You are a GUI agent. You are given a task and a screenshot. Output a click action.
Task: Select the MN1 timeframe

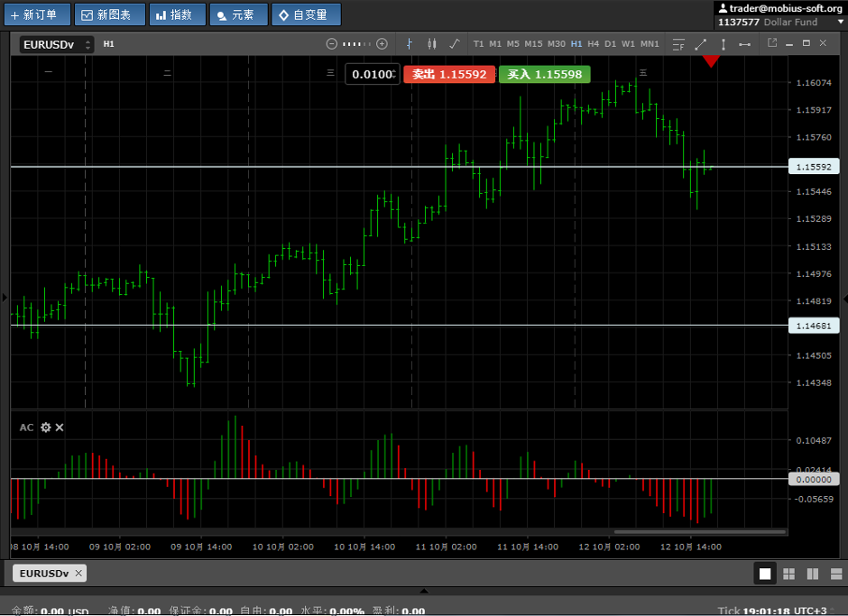[x=650, y=44]
